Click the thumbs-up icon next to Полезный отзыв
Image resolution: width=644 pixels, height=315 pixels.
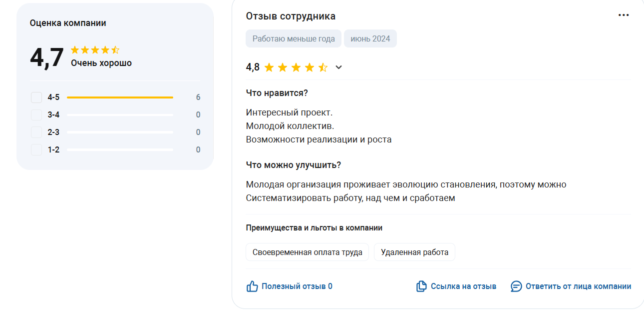pos(251,286)
